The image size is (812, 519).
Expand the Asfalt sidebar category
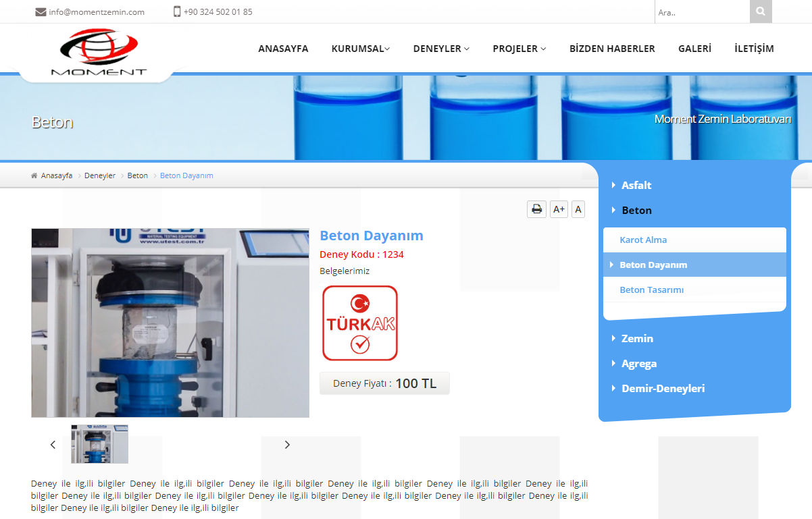pyautogui.click(x=636, y=185)
